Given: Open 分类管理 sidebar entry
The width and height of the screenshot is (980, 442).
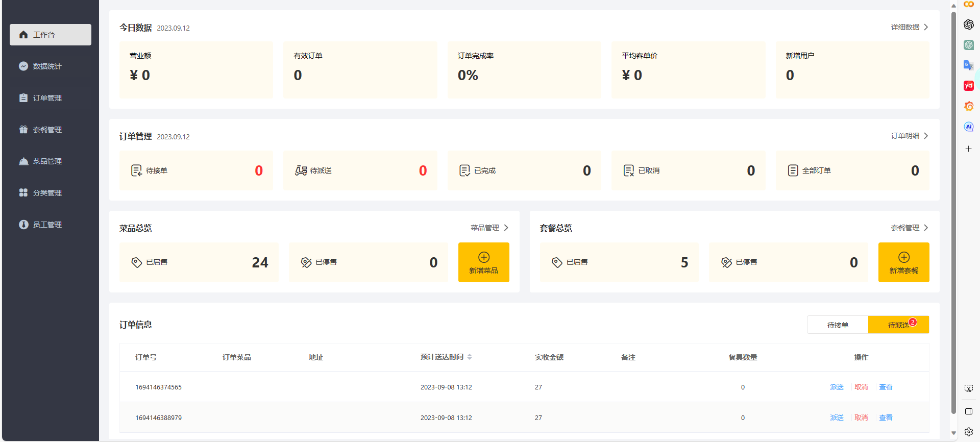Looking at the screenshot, I should coord(47,193).
